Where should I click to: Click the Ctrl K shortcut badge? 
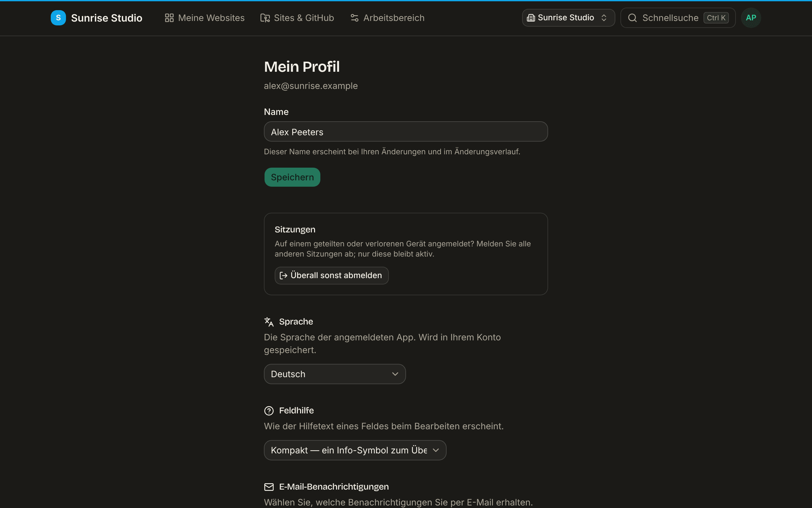pyautogui.click(x=716, y=18)
